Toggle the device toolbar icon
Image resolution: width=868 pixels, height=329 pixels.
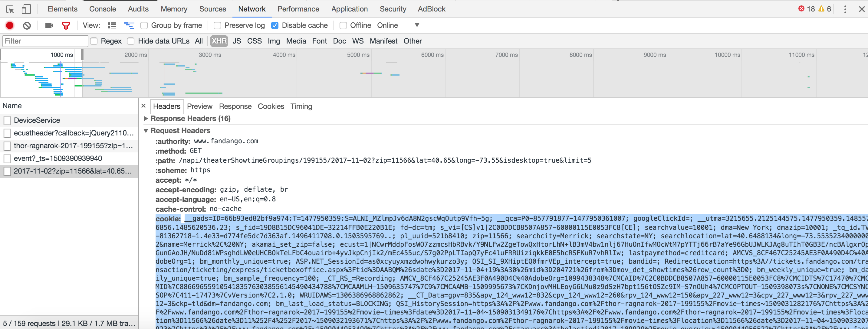(x=26, y=9)
